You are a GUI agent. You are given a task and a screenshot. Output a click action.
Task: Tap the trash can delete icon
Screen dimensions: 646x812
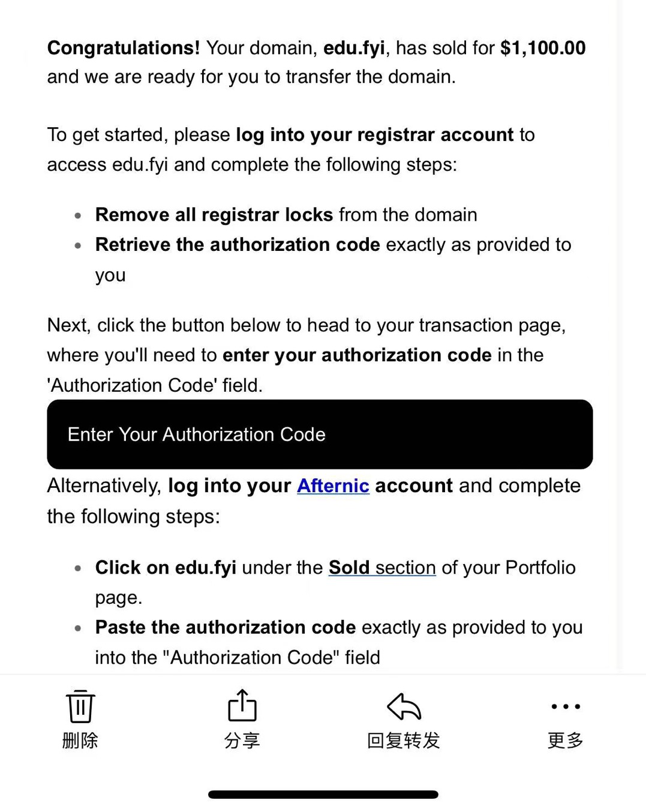click(80, 706)
